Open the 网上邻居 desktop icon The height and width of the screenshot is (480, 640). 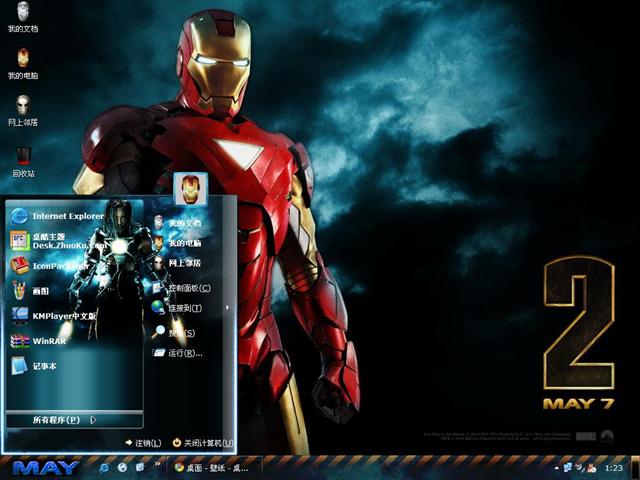23,111
